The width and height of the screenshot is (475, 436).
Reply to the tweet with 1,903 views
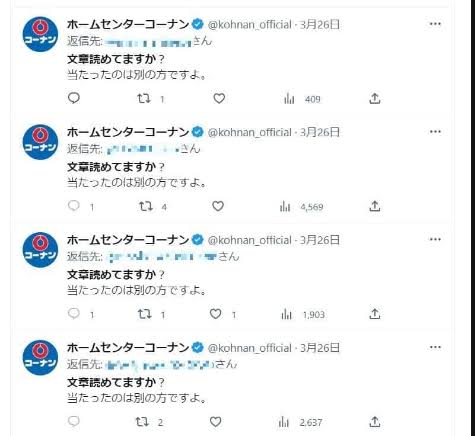74,314
